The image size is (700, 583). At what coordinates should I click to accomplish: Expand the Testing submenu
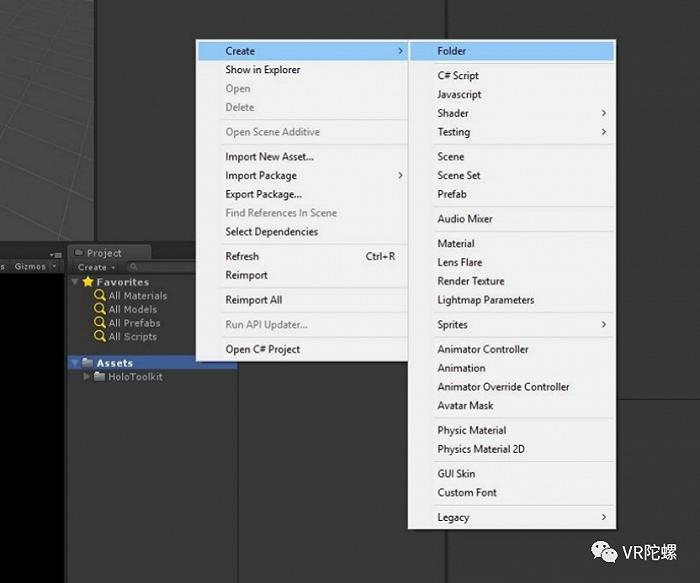[x=604, y=132]
